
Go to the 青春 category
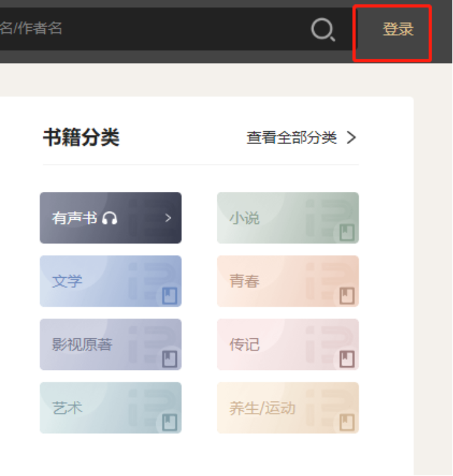click(x=287, y=282)
